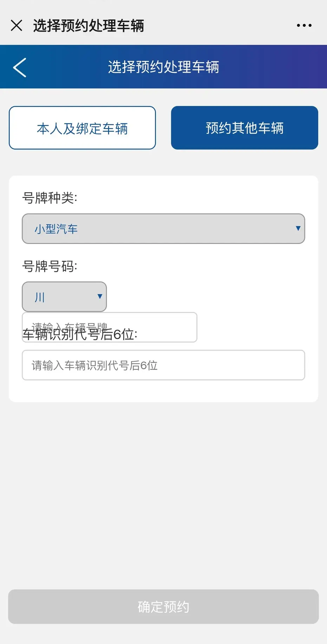Close the page with the X icon
The width and height of the screenshot is (327, 644).
pos(17,26)
